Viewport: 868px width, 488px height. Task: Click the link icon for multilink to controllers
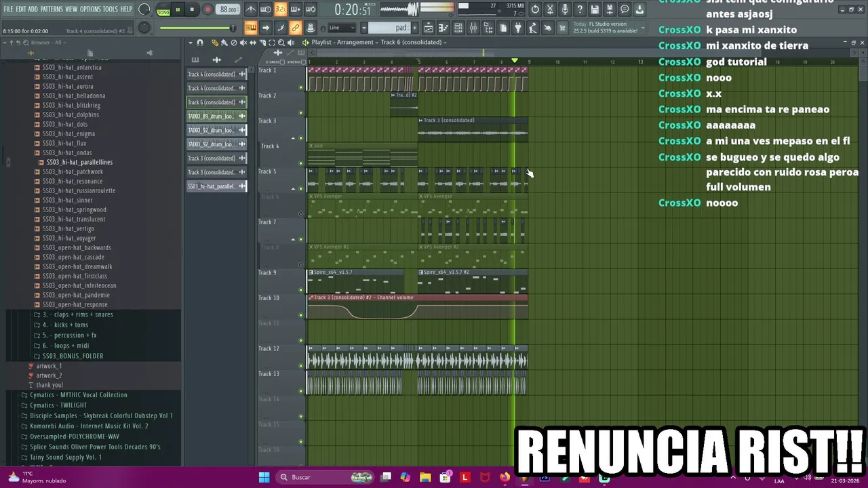point(295,28)
